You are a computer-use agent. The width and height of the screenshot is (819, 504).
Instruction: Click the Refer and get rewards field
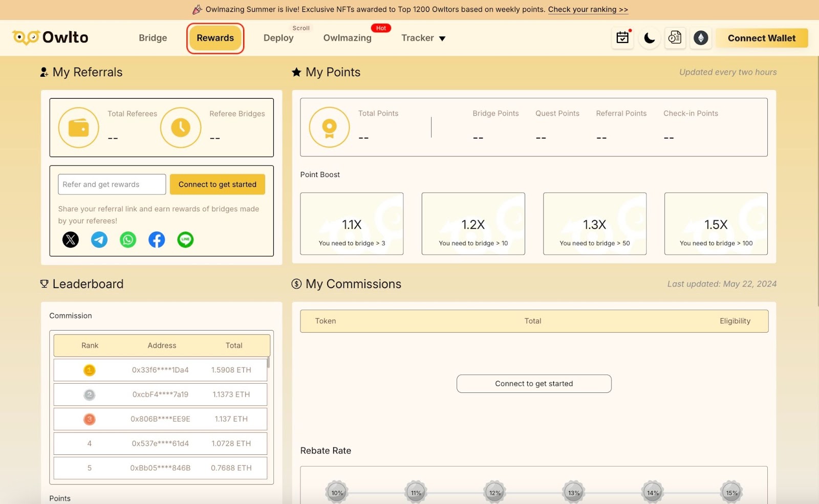(x=112, y=184)
